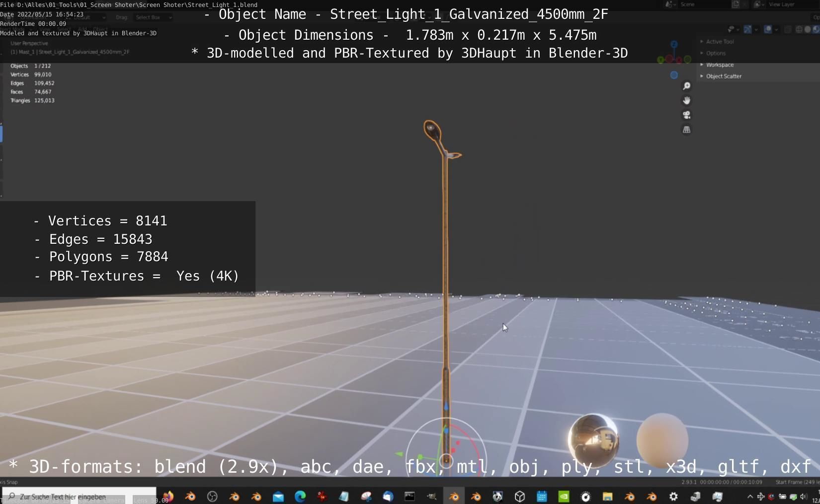The image size is (820, 504).
Task: Open the cube outline app taskbar icon
Action: (x=520, y=497)
